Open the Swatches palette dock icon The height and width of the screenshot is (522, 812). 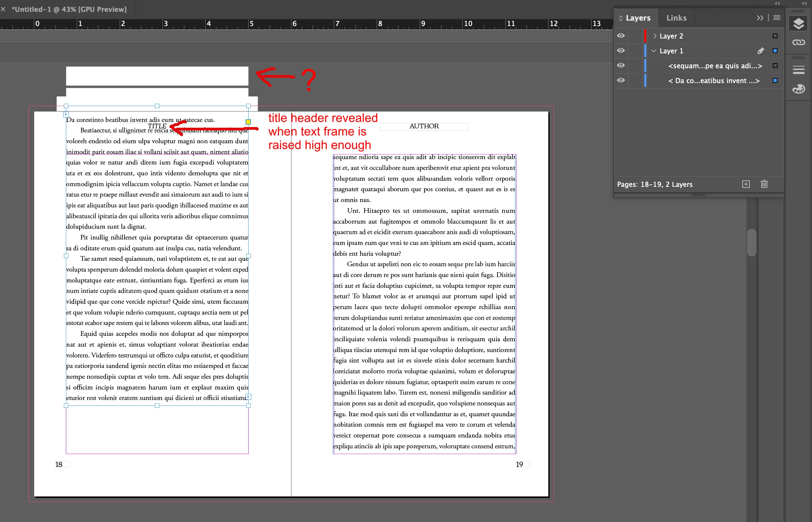tap(798, 89)
